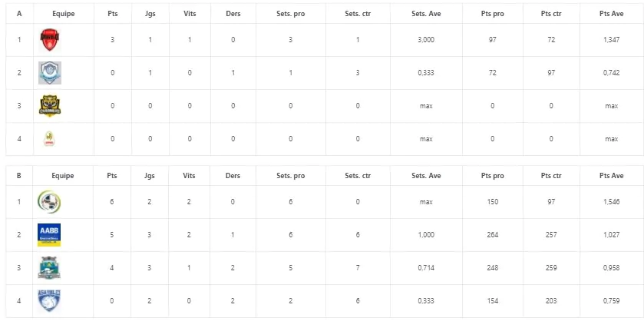Open the blue ASAVOLEI shield logo
This screenshot has width=644, height=321.
pos(49,300)
